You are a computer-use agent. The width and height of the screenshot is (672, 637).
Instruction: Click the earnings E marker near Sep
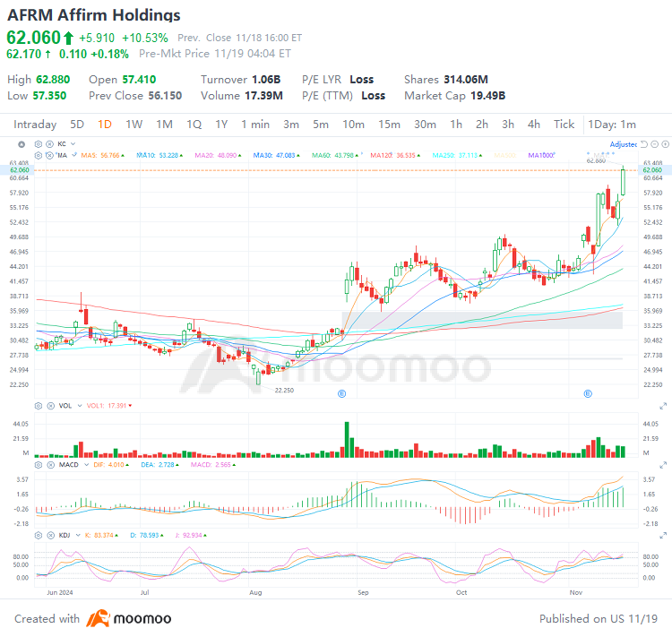341,393
